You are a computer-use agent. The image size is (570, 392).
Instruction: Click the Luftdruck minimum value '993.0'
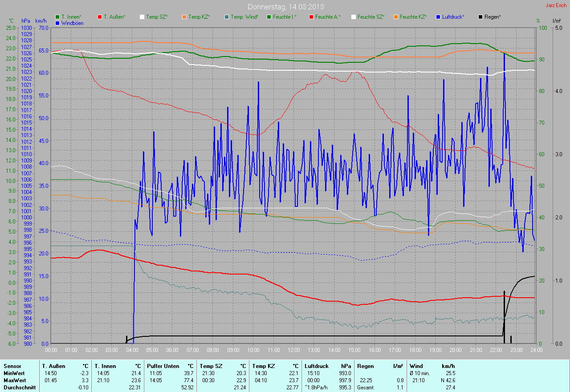coord(345,373)
